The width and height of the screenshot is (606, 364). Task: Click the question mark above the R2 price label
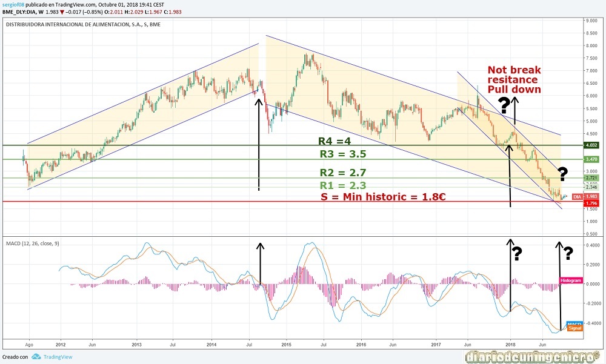(562, 174)
